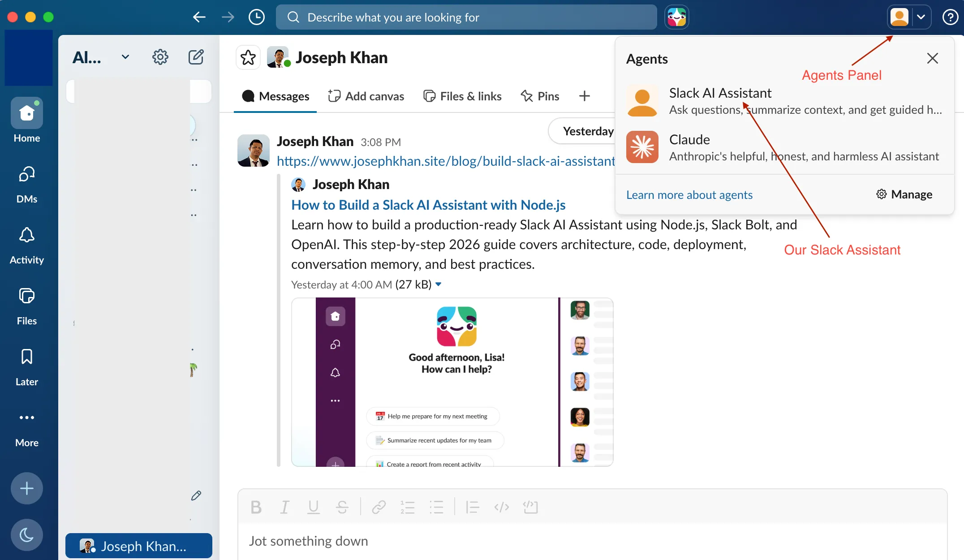Open the Help question mark icon
Screen dimensions: 964x560
950,17
